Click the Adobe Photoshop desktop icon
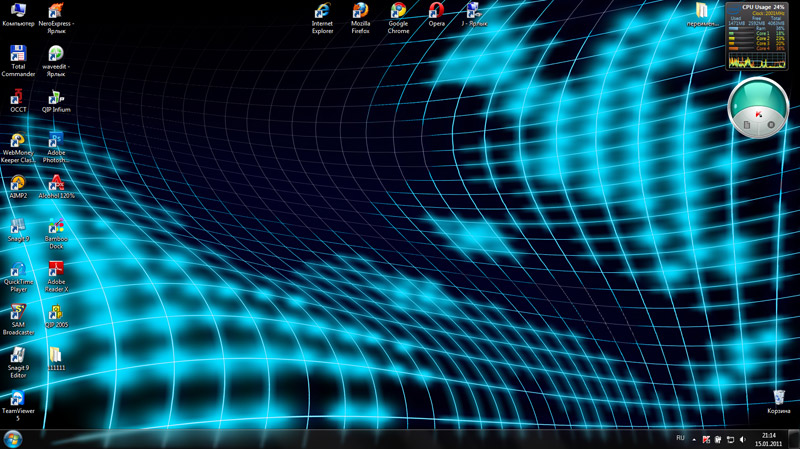Viewport: 800px width, 449px height. pos(56,141)
